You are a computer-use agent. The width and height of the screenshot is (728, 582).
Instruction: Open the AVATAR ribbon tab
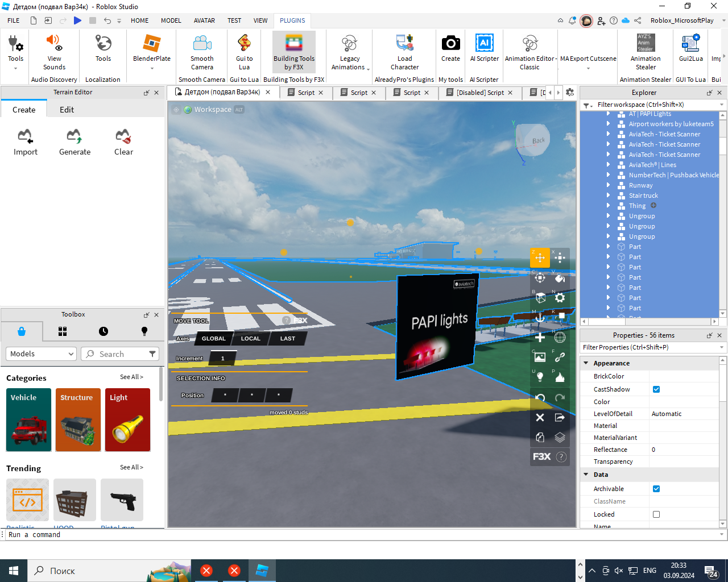204,20
